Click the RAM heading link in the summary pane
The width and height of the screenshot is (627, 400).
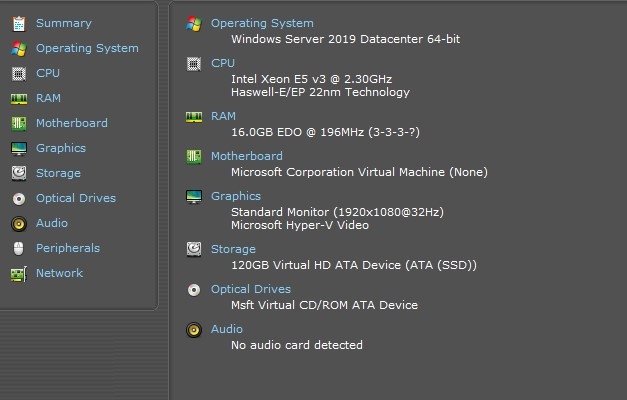223,116
